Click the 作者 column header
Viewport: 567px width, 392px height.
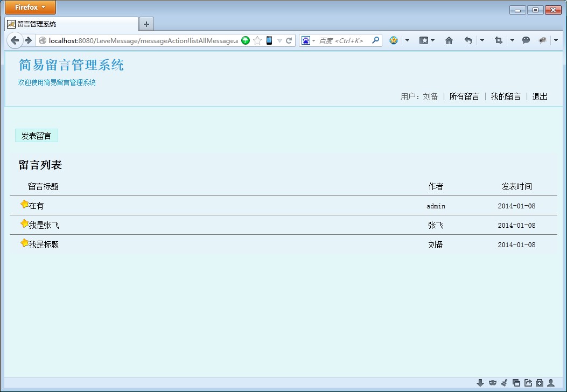436,187
